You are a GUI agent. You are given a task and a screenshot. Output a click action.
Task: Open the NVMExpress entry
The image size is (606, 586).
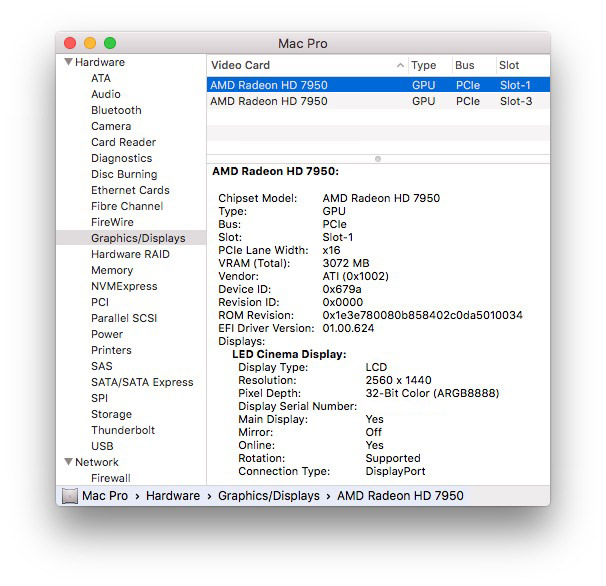tap(124, 286)
